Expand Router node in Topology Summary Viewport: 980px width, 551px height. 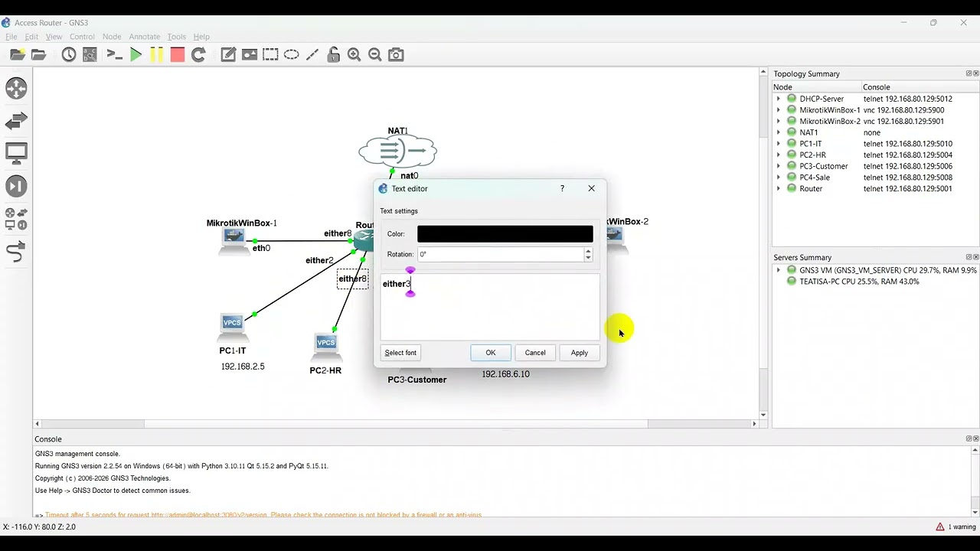click(779, 188)
